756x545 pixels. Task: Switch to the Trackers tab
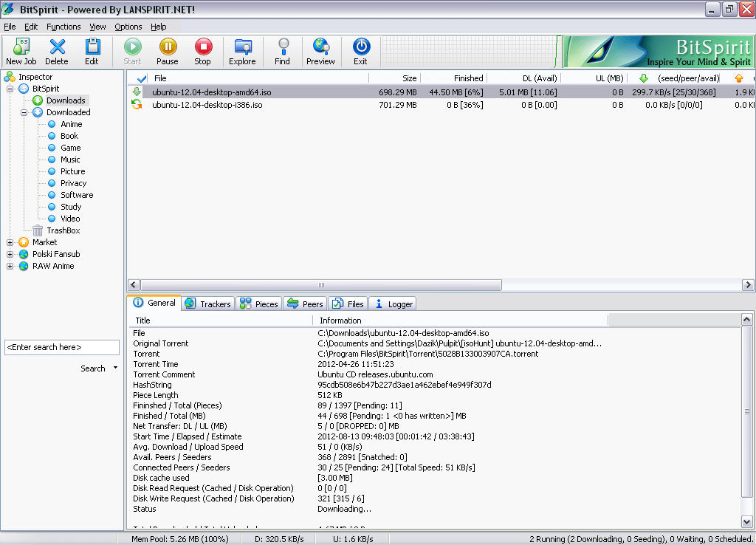tap(208, 304)
